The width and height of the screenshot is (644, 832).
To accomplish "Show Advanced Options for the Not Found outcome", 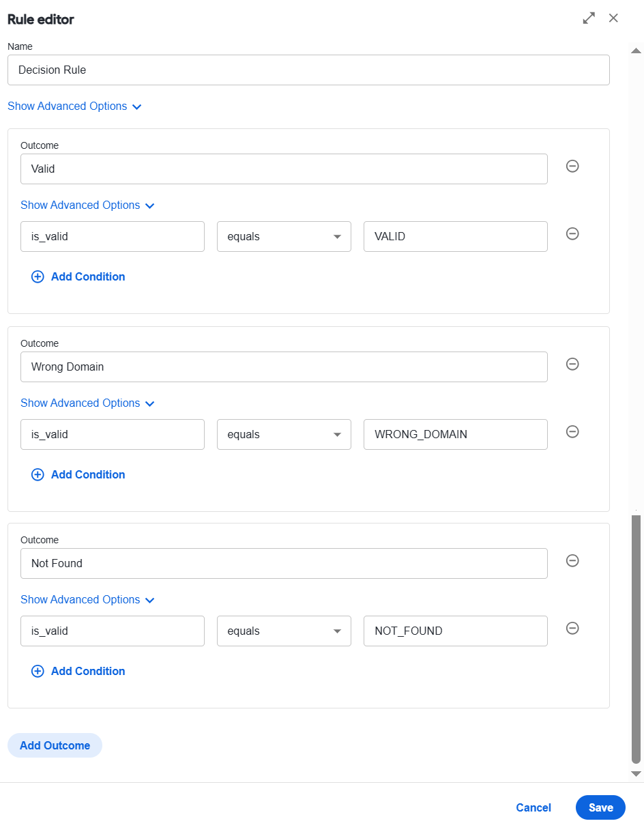I will point(87,600).
